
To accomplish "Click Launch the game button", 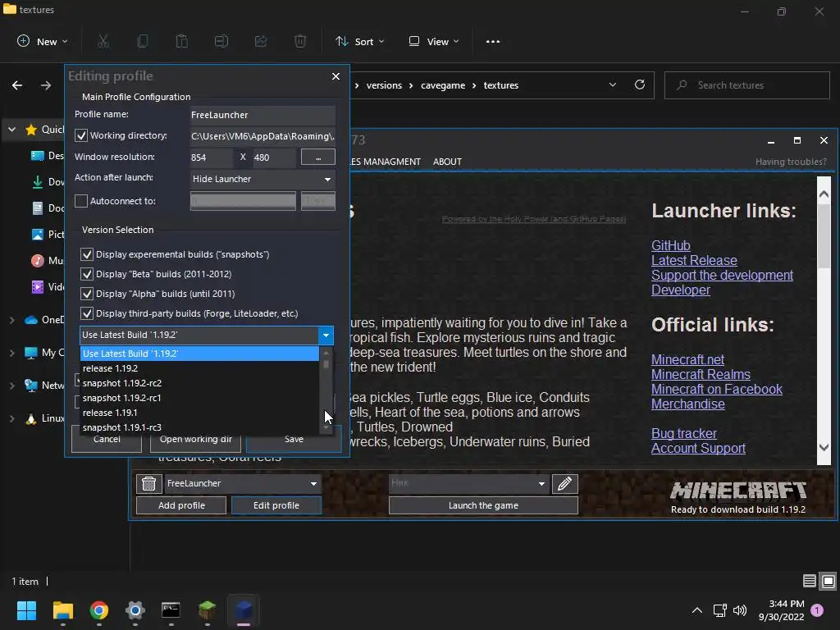I will [x=483, y=505].
